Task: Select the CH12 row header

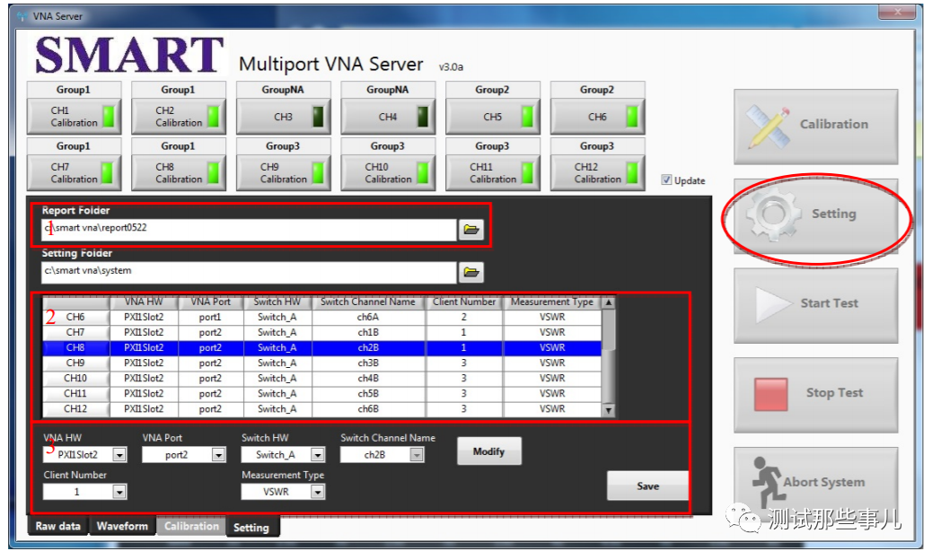Action: click(x=75, y=409)
